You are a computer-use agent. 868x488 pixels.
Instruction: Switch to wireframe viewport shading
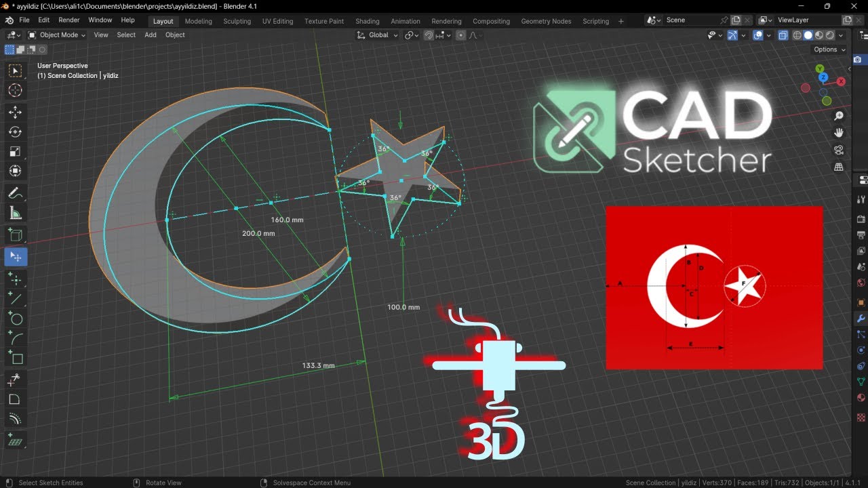(x=797, y=35)
